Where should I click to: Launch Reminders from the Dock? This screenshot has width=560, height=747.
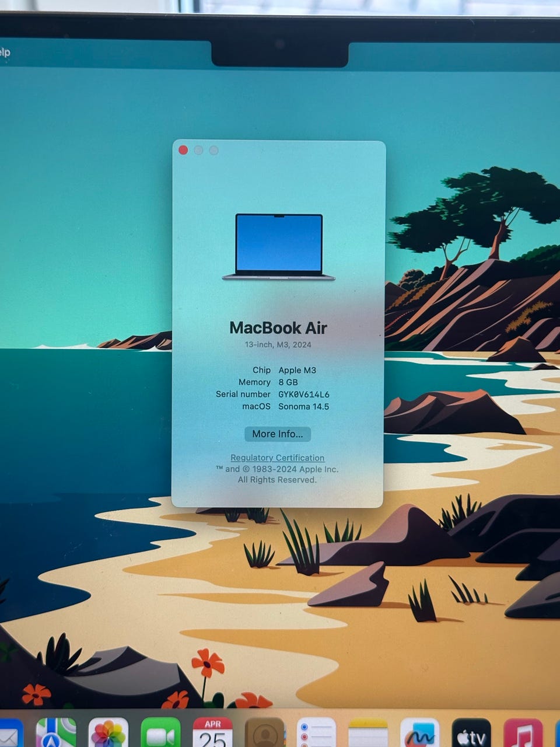tap(316, 733)
